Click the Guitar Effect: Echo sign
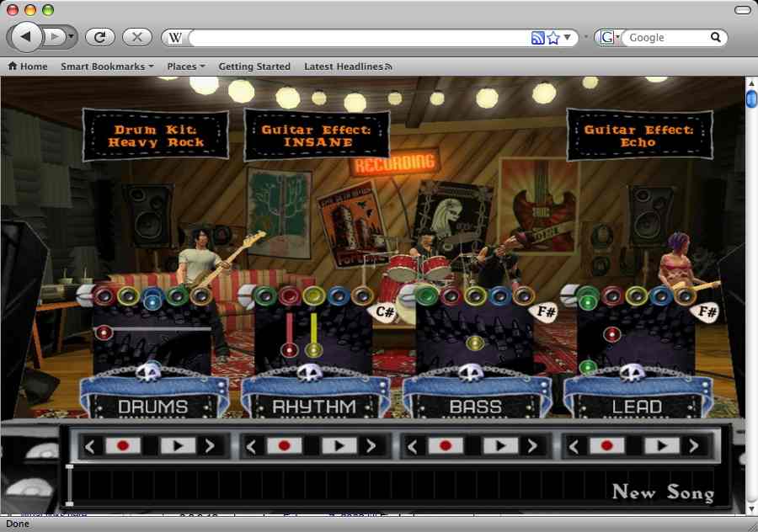The width and height of the screenshot is (758, 532). click(x=639, y=135)
